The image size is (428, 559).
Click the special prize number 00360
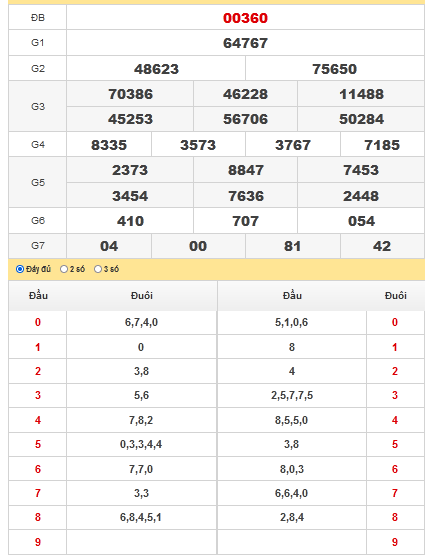[x=245, y=18]
